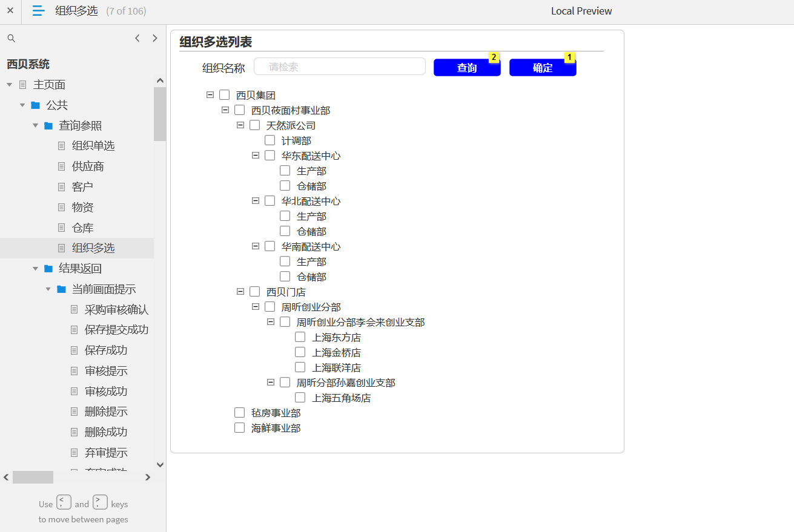Collapse 周昕创业分部李会来创业支部 node

pyautogui.click(x=271, y=321)
